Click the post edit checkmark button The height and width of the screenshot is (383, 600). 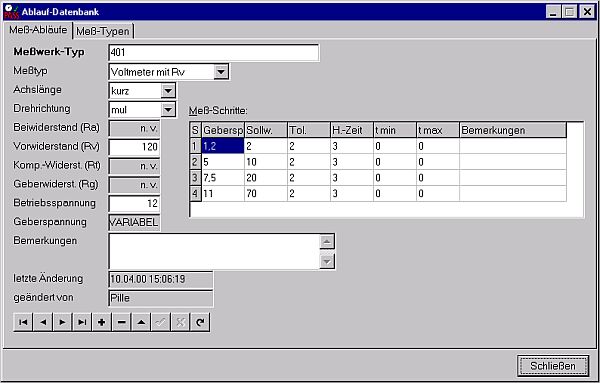(x=161, y=323)
